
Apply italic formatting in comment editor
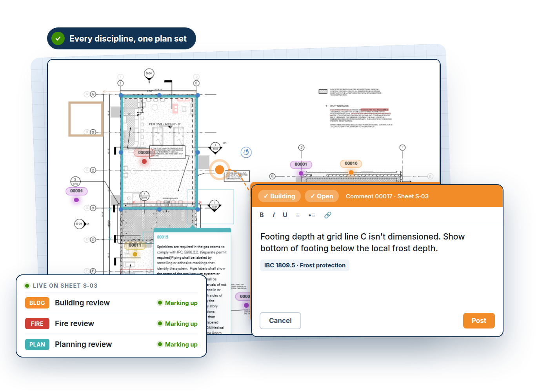pyautogui.click(x=273, y=215)
